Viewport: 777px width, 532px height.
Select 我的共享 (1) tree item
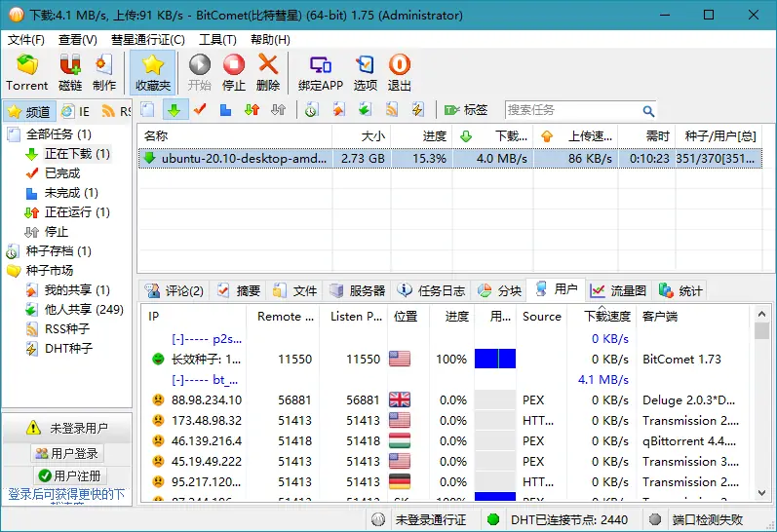point(77,289)
